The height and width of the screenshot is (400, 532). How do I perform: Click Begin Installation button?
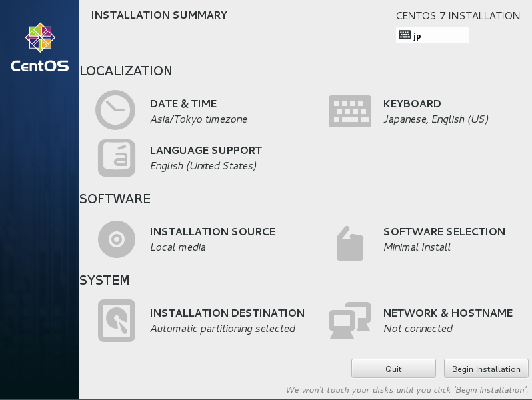click(486, 369)
